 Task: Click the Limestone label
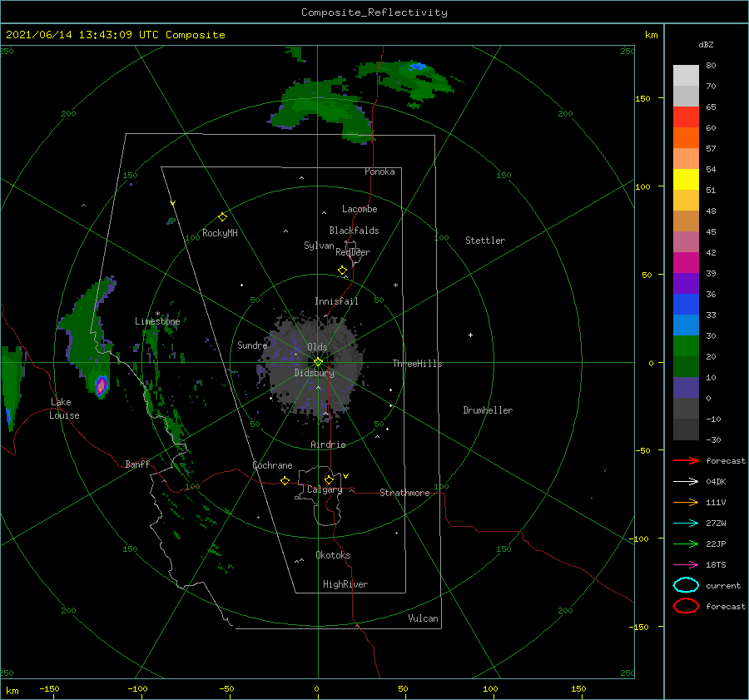click(157, 321)
